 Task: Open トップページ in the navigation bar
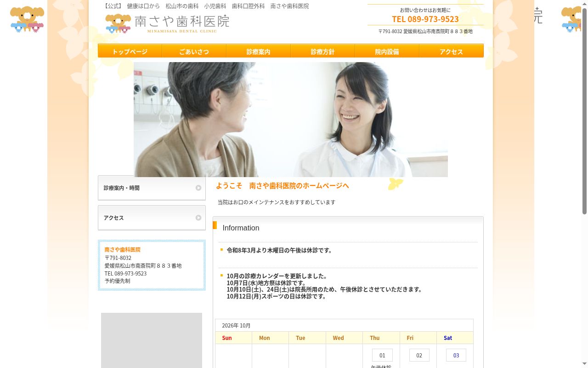click(x=130, y=51)
